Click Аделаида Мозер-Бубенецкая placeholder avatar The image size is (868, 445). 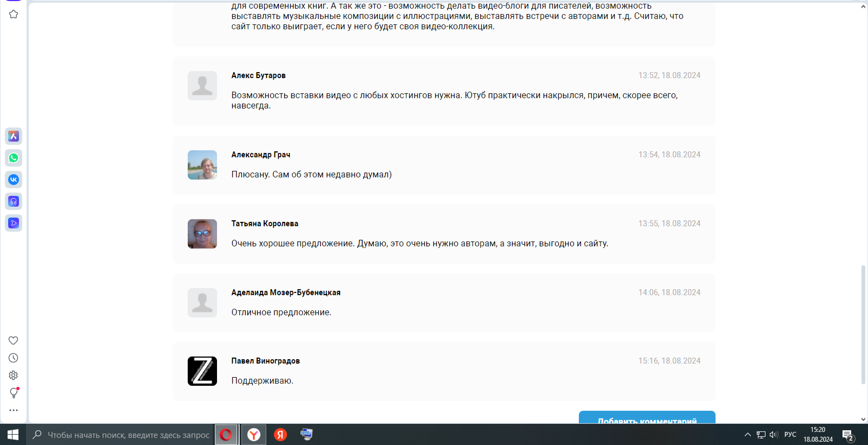point(202,303)
